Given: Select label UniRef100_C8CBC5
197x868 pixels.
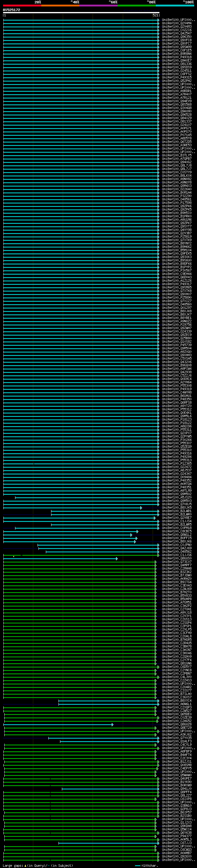Looking at the screenshot, I should coord(176,531).
